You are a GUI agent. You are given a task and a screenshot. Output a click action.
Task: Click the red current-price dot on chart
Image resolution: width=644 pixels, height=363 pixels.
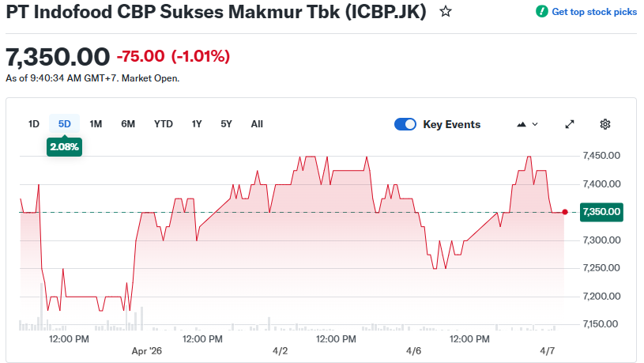click(x=564, y=212)
